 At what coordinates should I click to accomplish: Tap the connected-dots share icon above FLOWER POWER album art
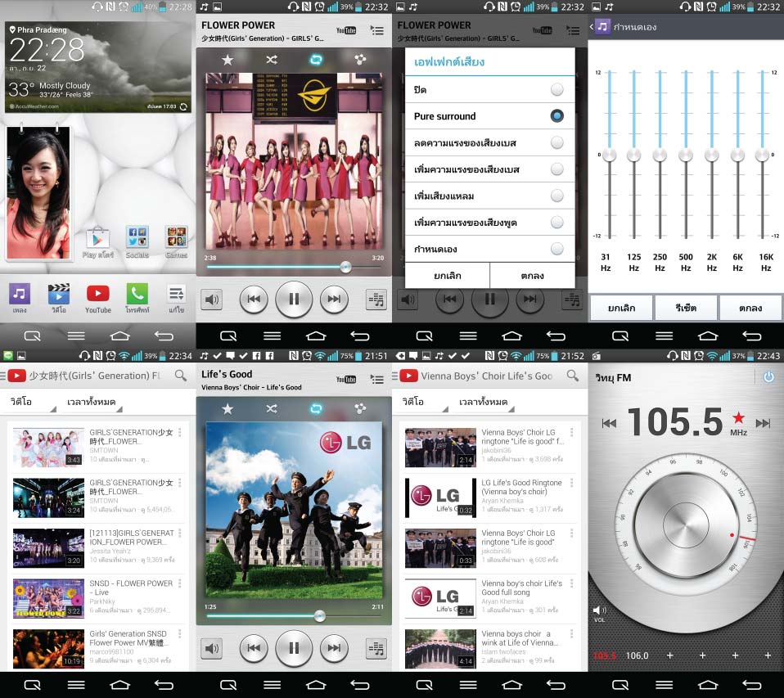click(360, 60)
